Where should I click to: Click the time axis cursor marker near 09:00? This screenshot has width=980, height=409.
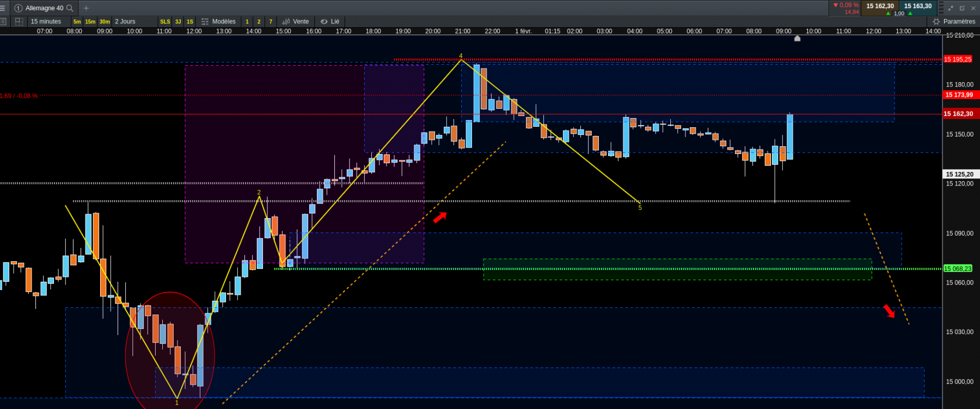tap(797, 39)
